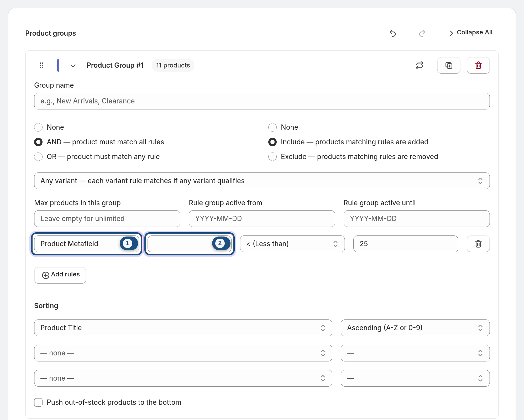Viewport: 524px width, 420px height.
Task: Select Exclude — products matching rules are removed
Action: tap(273, 157)
